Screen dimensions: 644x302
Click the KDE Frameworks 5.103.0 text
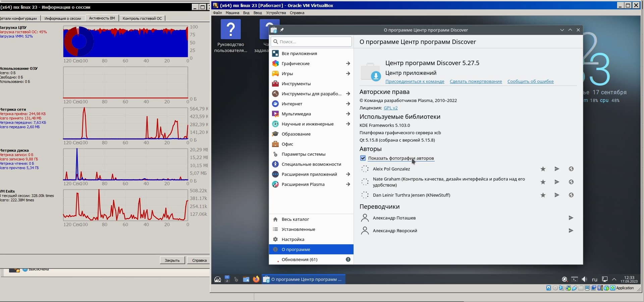[x=385, y=125]
